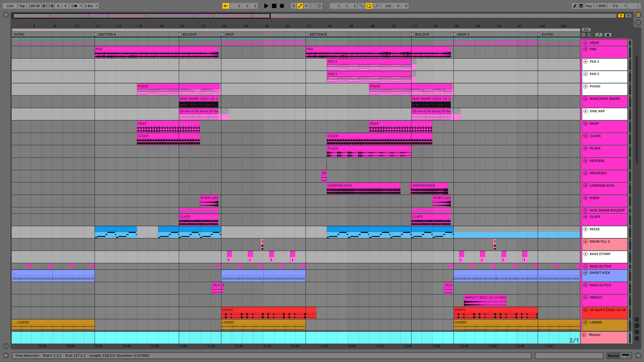
Task: Unfold the PIANO track
Action: (585, 86)
